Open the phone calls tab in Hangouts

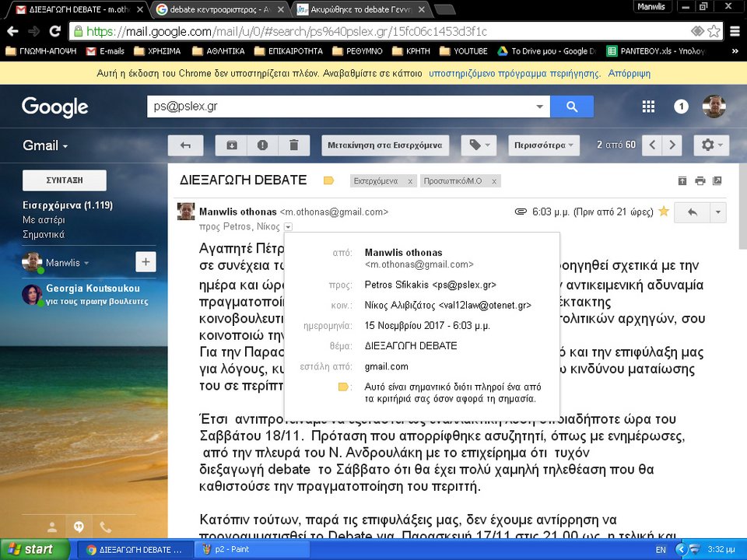coord(105,527)
